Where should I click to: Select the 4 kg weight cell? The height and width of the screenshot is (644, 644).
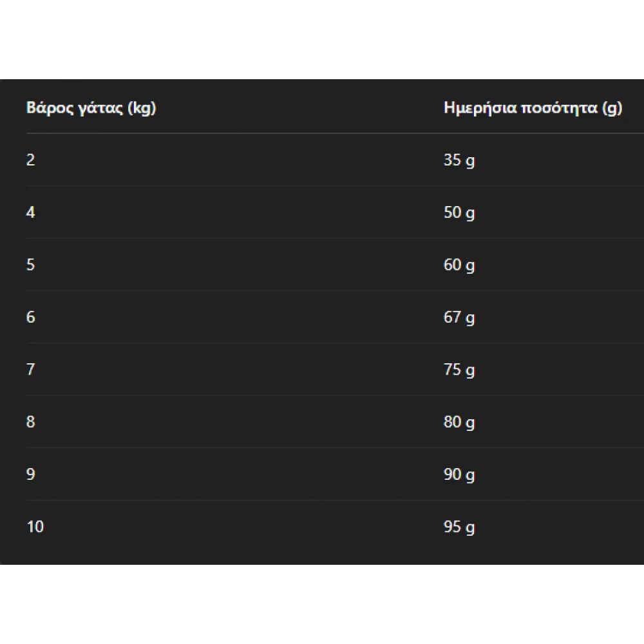point(31,213)
